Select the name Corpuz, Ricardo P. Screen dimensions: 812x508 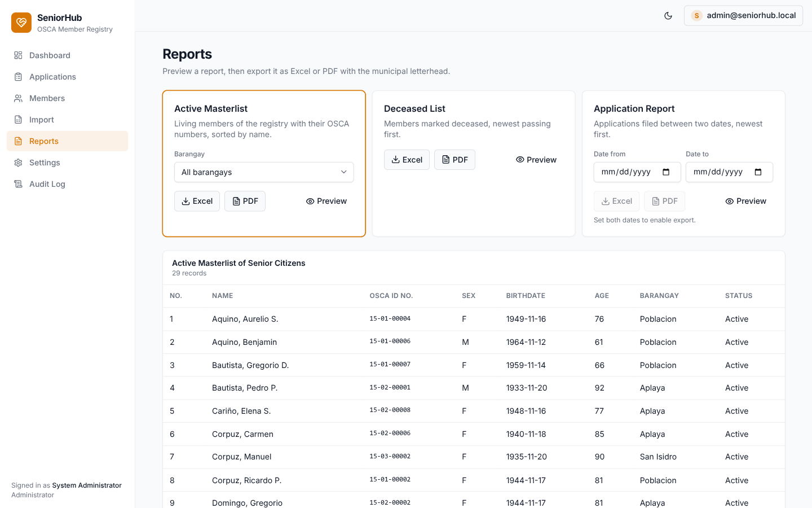pos(246,480)
